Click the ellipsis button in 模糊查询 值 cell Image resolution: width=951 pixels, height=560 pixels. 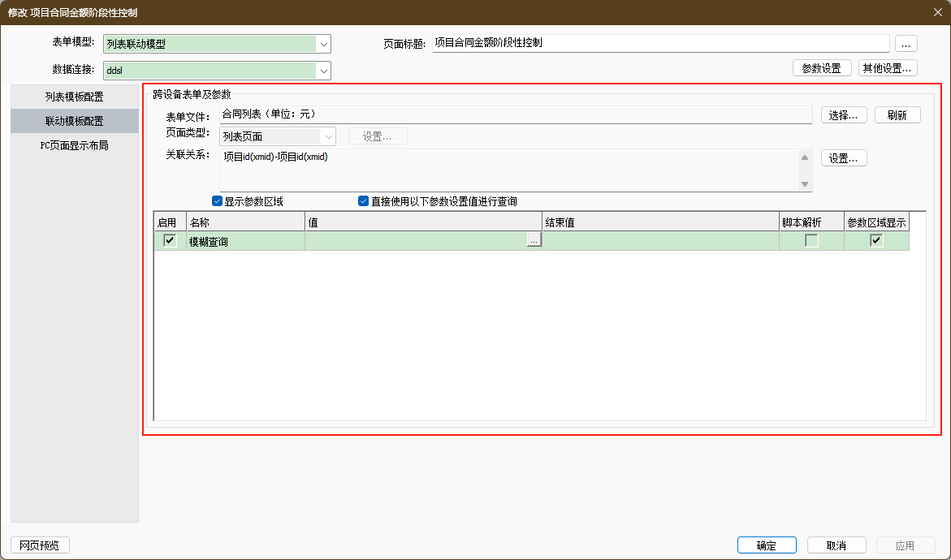pyautogui.click(x=534, y=240)
